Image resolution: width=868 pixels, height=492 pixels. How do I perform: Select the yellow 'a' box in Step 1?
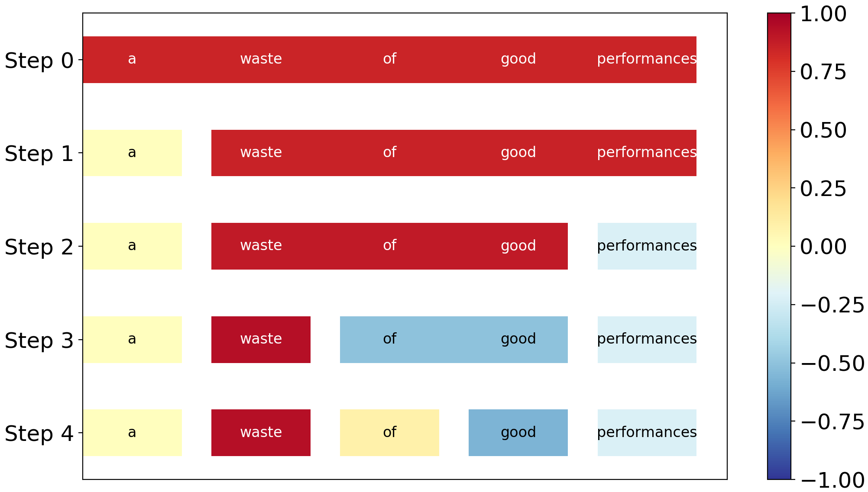[132, 153]
